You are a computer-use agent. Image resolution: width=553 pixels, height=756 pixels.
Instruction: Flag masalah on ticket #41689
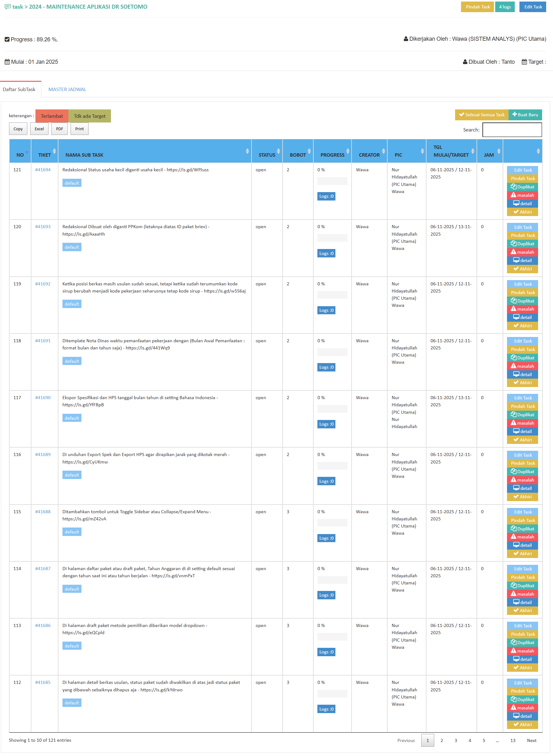[522, 480]
